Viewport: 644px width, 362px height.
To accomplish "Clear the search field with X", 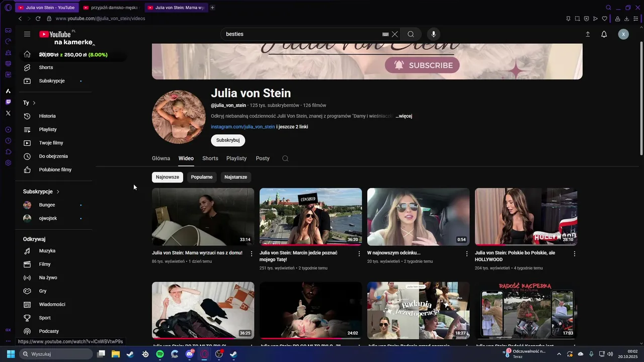I will point(395,34).
